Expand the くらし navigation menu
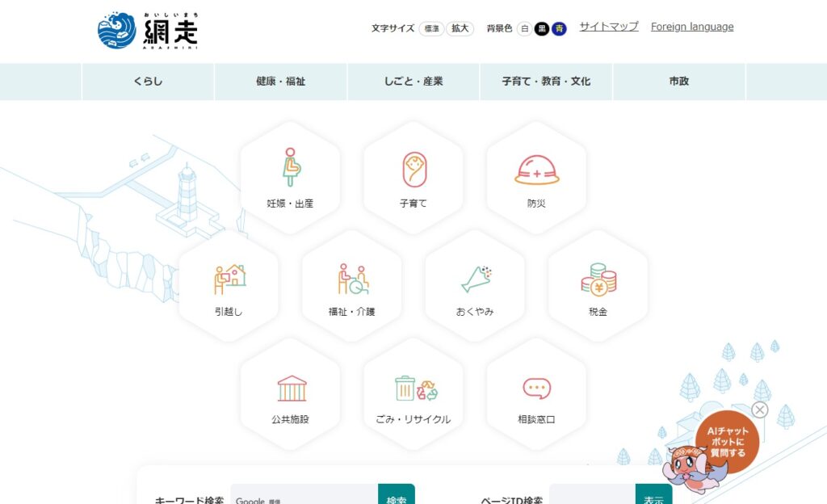This screenshot has width=827, height=504. tap(148, 82)
